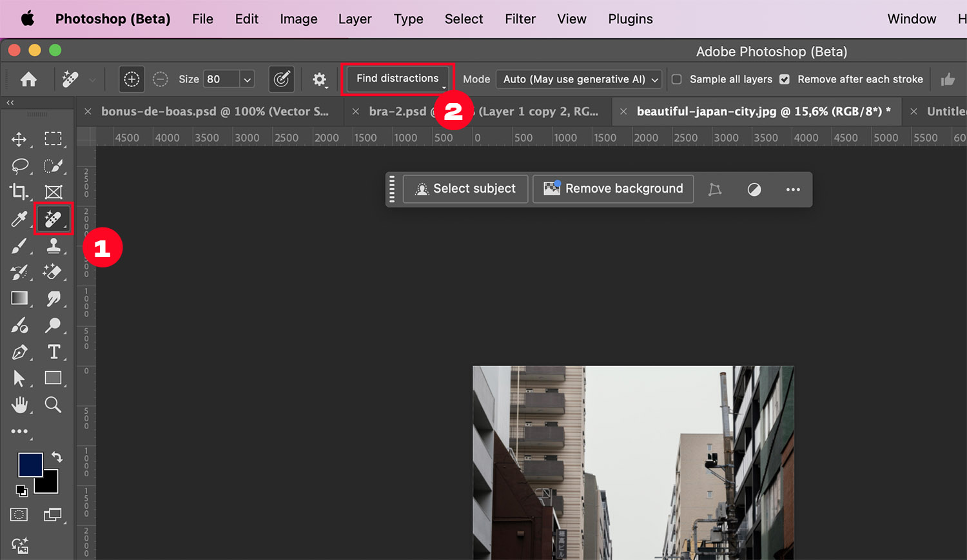The image size is (967, 560).
Task: Click the Find distractions button
Action: coord(398,79)
